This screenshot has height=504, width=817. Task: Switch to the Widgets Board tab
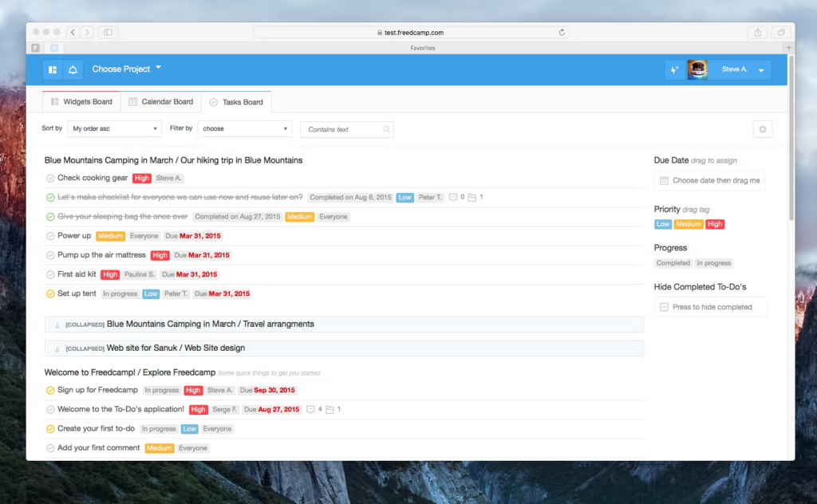(81, 102)
